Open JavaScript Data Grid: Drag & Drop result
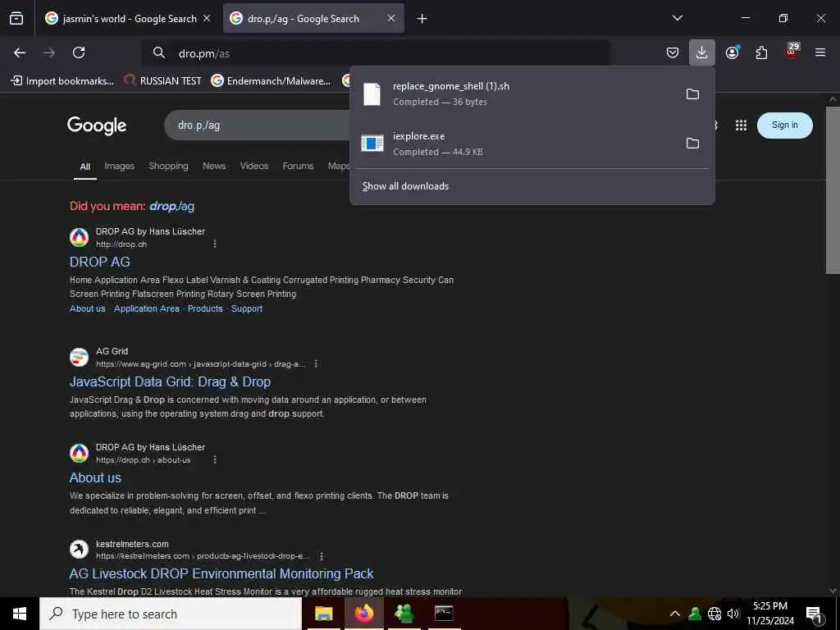Image resolution: width=840 pixels, height=630 pixels. [x=170, y=382]
